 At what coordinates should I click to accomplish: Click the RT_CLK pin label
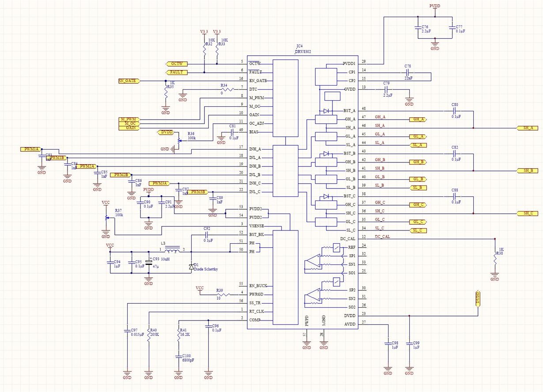[x=257, y=311]
